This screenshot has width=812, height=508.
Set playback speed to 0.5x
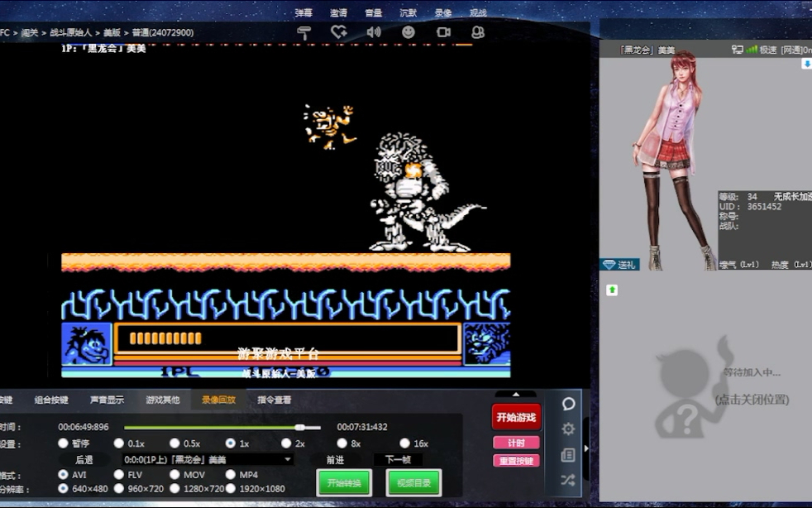tap(174, 443)
